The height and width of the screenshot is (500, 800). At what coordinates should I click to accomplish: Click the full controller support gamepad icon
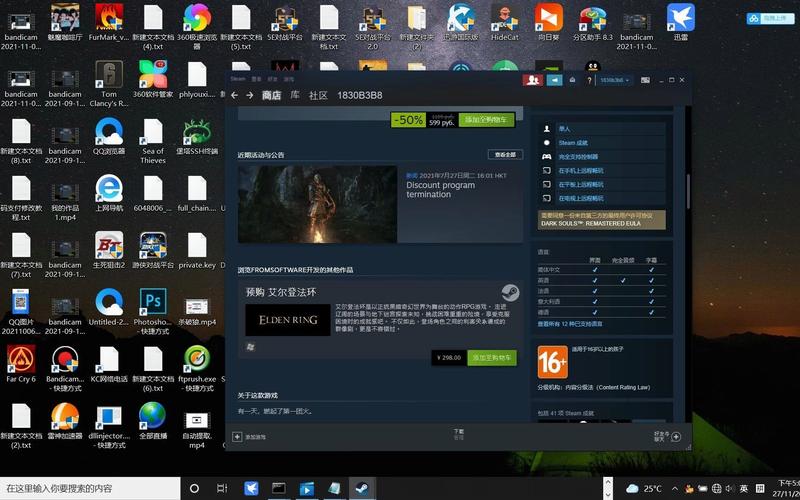(546, 157)
